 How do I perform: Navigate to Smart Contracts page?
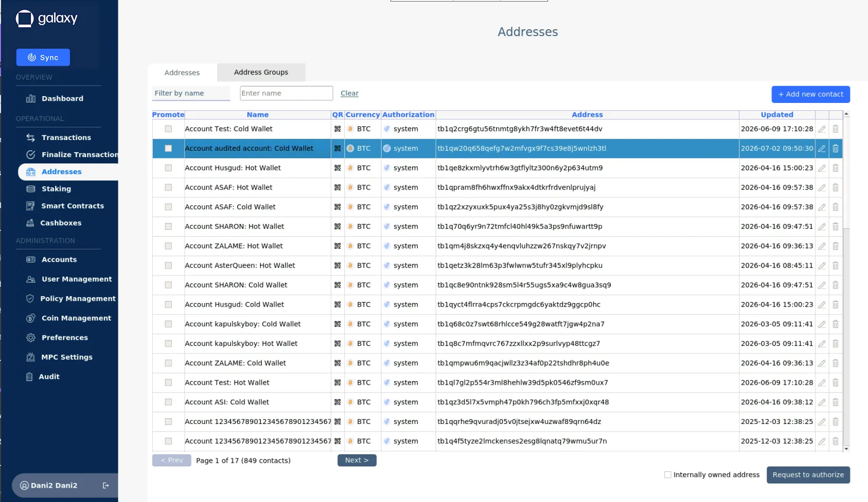[x=72, y=206]
